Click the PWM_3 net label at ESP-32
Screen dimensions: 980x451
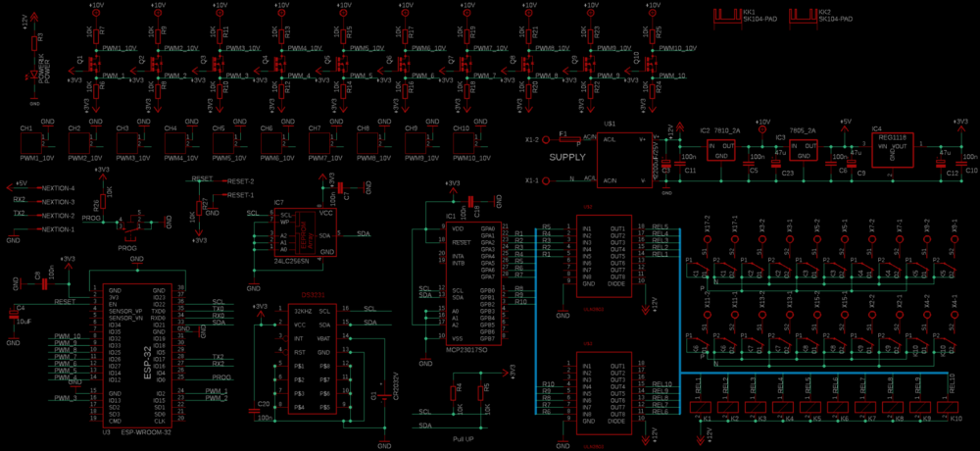tap(65, 398)
